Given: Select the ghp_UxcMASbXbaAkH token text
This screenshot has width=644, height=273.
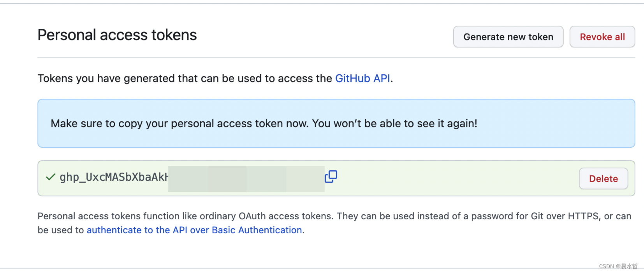Looking at the screenshot, I should click(x=114, y=177).
